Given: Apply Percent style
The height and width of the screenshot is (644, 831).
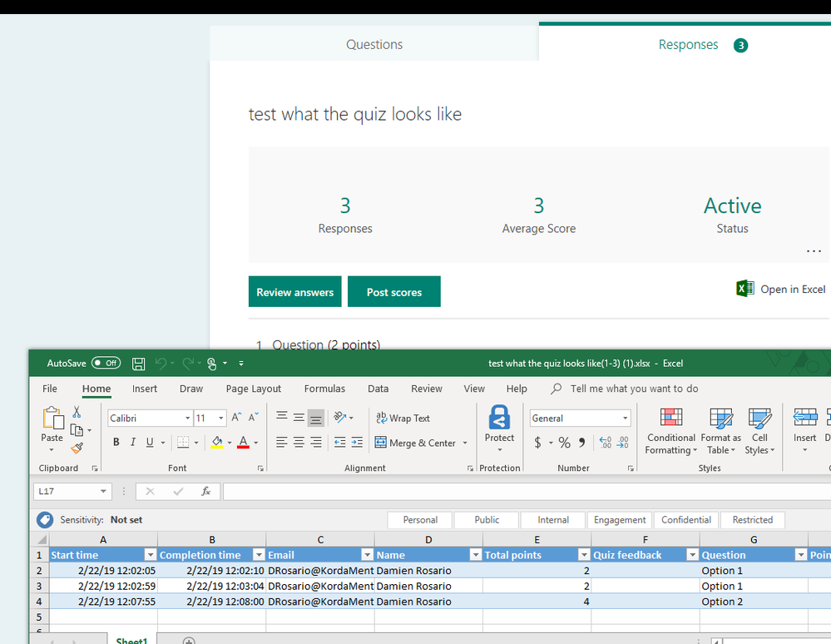Looking at the screenshot, I should pyautogui.click(x=565, y=443).
